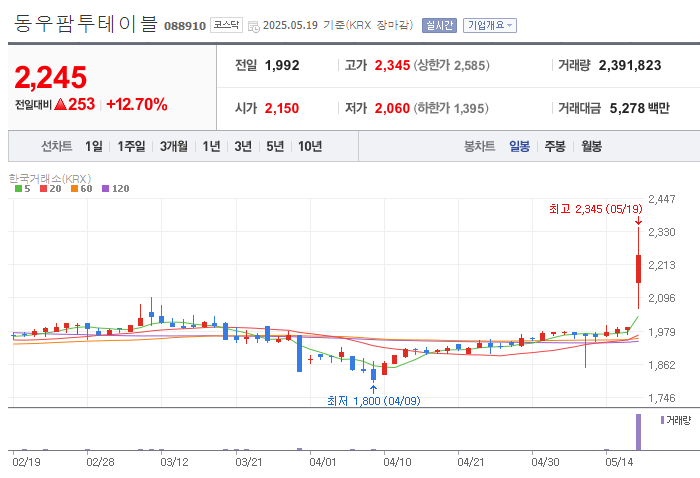Viewport: 700px width, 478px height.
Task: Select the 5년 line chart period
Action: pyautogui.click(x=275, y=146)
